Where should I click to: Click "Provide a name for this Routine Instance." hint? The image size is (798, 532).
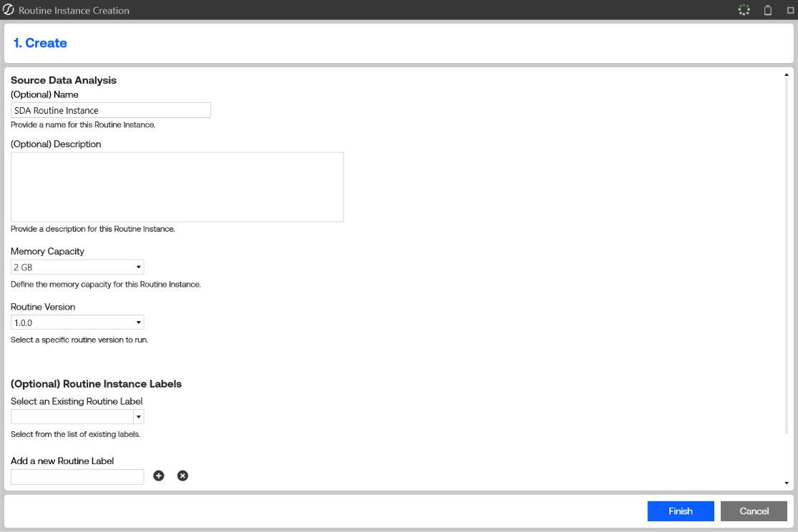pos(83,124)
